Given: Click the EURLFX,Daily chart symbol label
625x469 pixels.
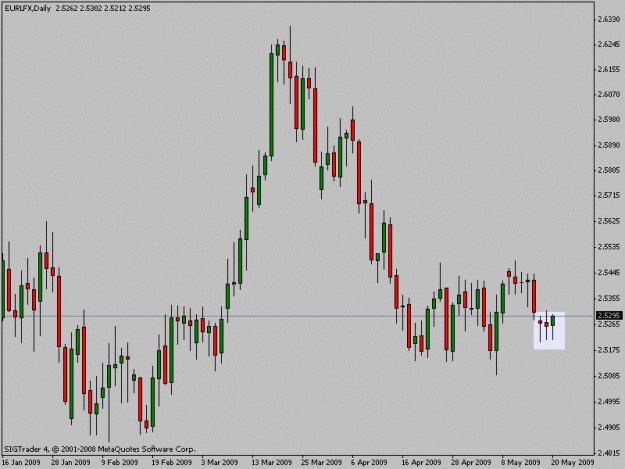Looking at the screenshot, I should pyautogui.click(x=28, y=8).
